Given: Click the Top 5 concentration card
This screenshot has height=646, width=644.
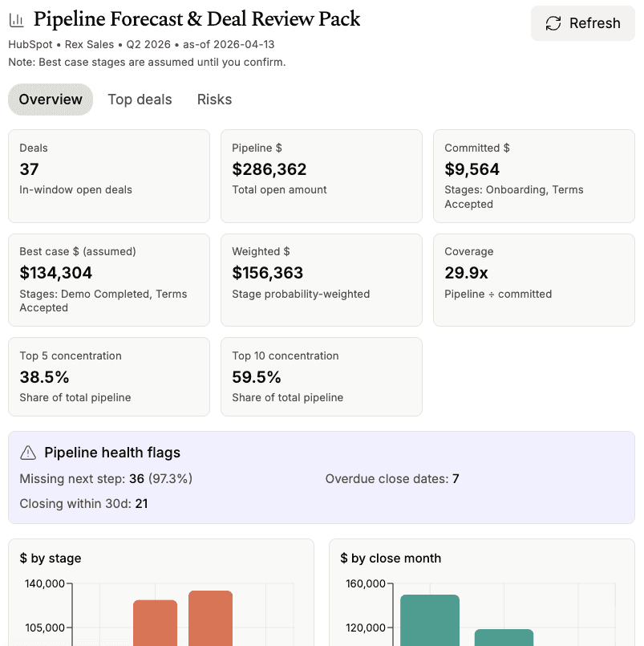Looking at the screenshot, I should click(109, 376).
